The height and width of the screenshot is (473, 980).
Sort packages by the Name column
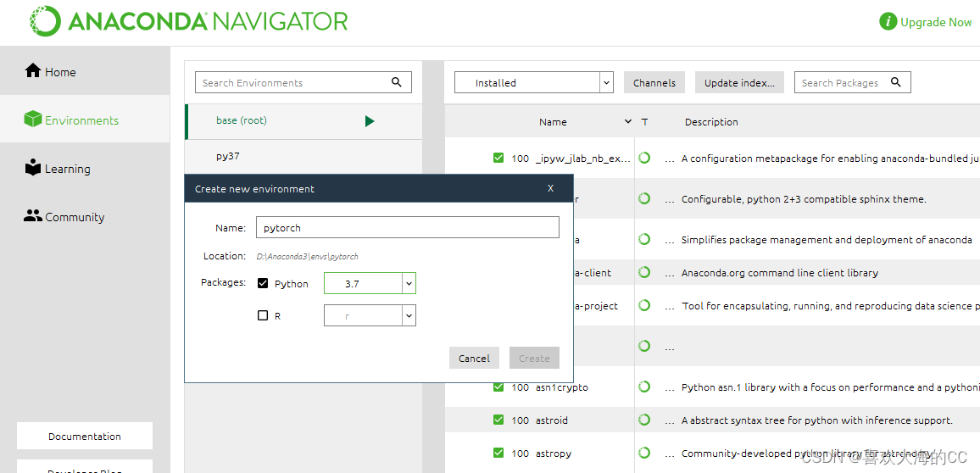tap(553, 122)
